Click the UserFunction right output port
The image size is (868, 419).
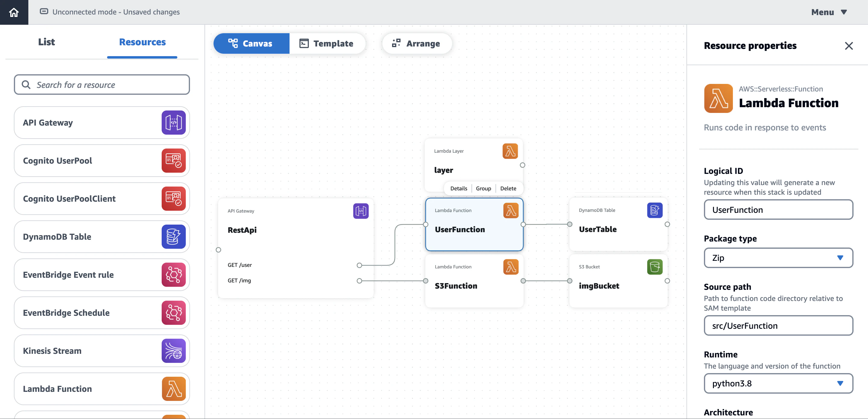[x=523, y=224]
